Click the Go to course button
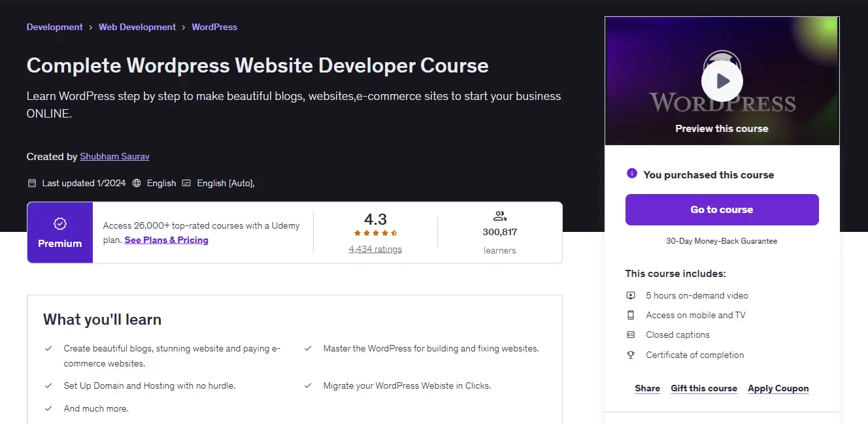Image resolution: width=868 pixels, height=424 pixels. (x=722, y=210)
